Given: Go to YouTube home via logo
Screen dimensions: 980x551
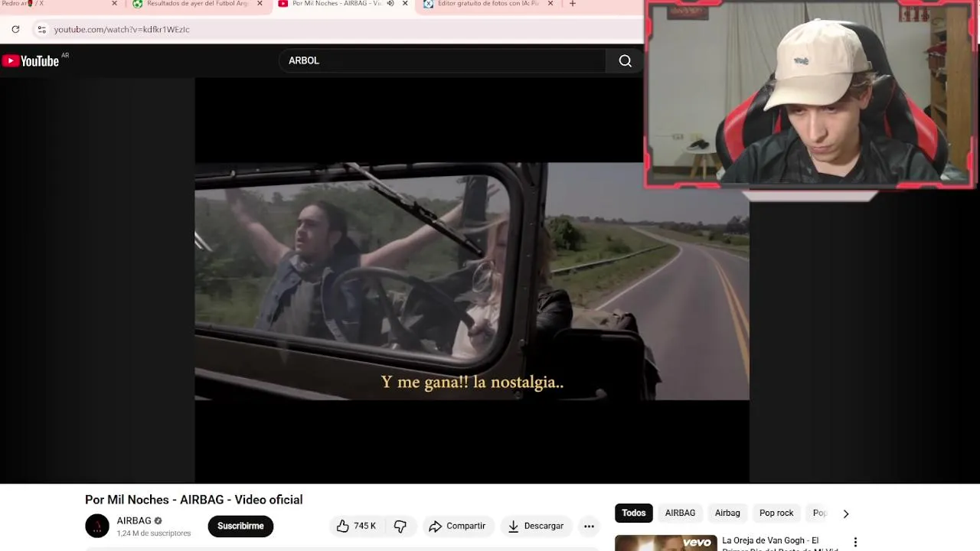Looking at the screenshot, I should (31, 61).
